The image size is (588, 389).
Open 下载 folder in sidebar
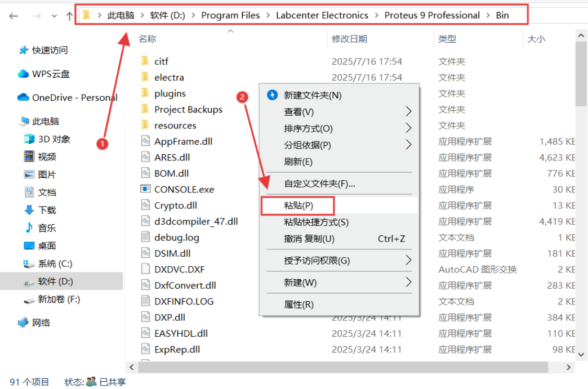[x=40, y=210]
